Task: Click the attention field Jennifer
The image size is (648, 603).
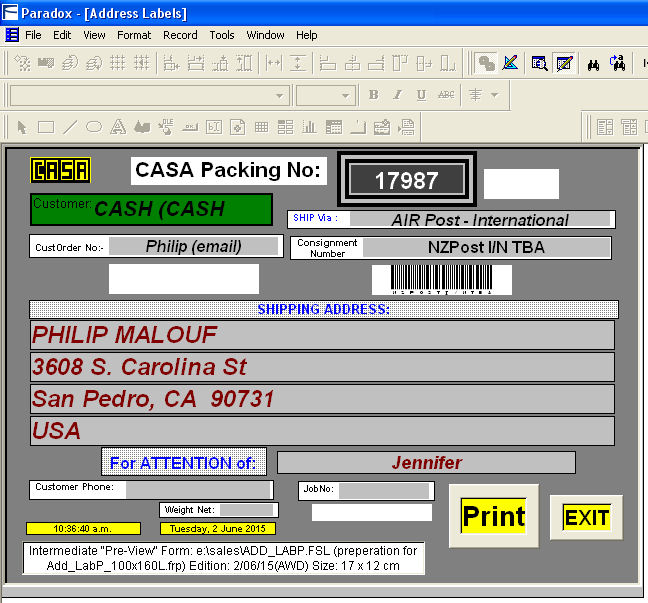Action: click(426, 462)
